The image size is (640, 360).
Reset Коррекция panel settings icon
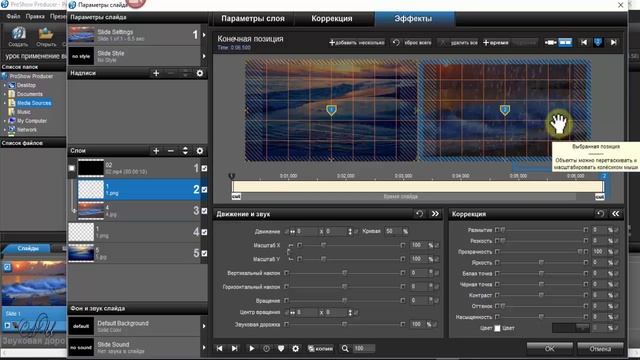[x=600, y=214]
